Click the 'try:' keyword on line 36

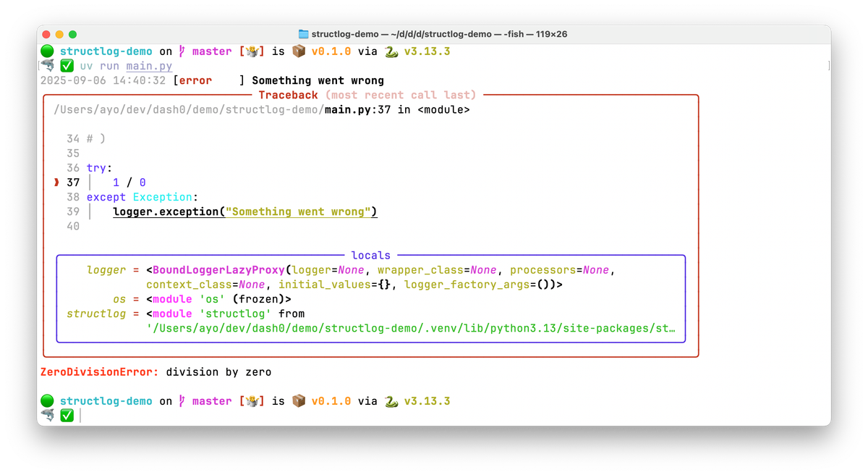coord(100,168)
